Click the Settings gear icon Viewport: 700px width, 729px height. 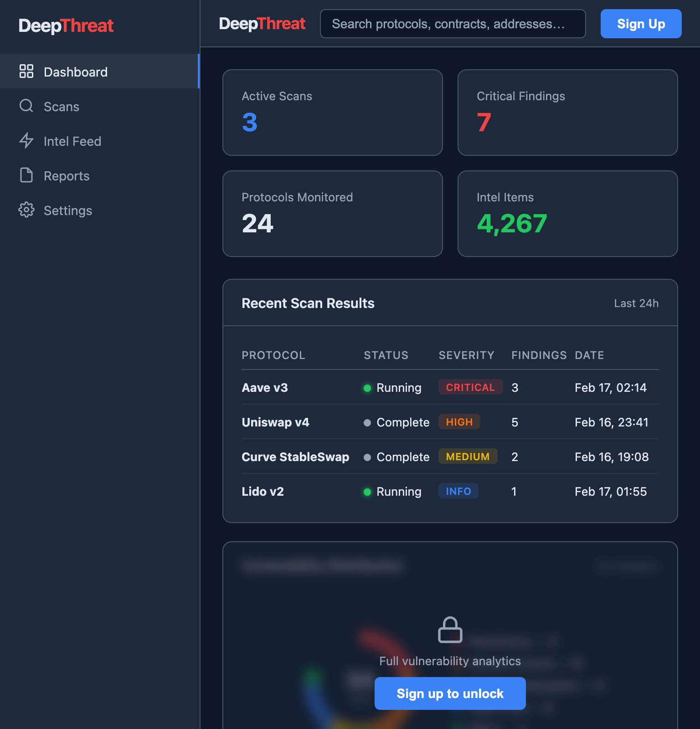pos(26,210)
